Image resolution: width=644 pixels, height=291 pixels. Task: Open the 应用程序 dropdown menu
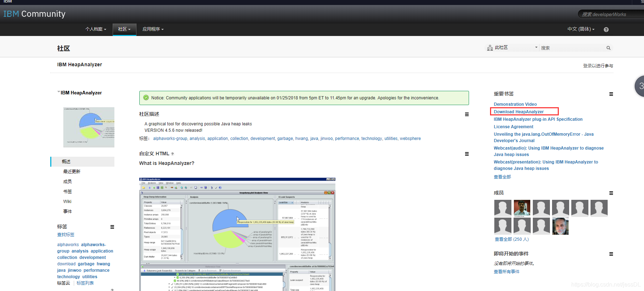[153, 29]
